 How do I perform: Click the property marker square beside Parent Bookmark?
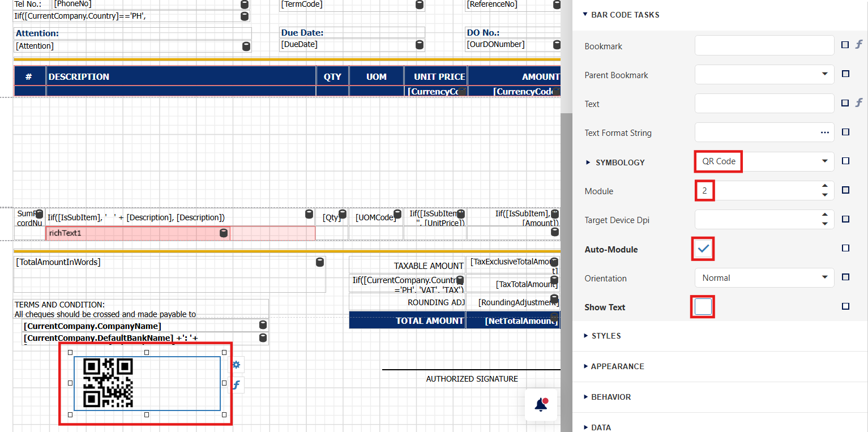click(845, 74)
